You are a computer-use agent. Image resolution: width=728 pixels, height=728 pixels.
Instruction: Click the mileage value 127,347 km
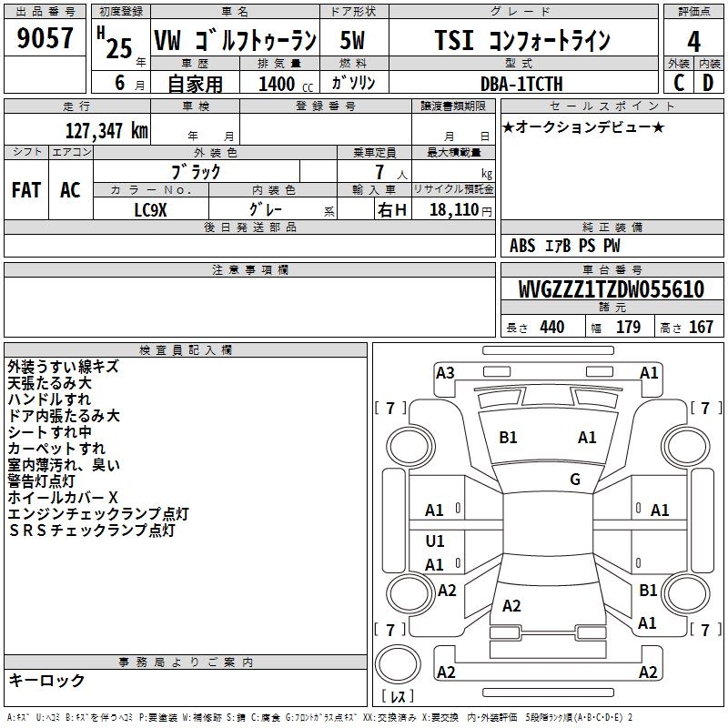pyautogui.click(x=106, y=130)
